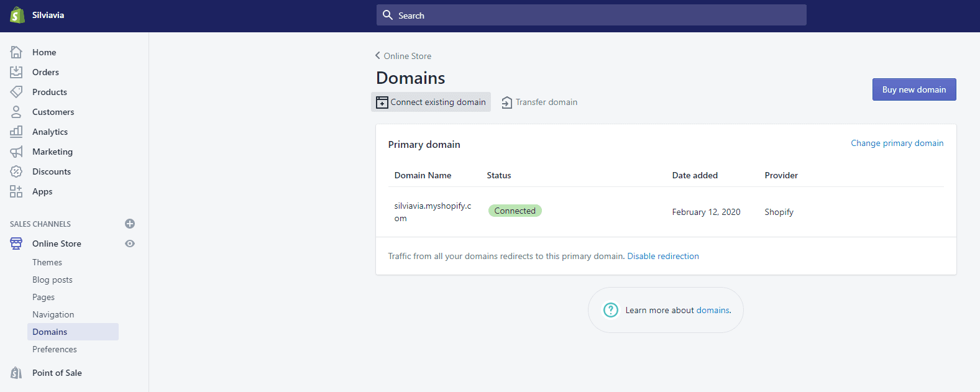Select the Products tag icon

(16, 92)
